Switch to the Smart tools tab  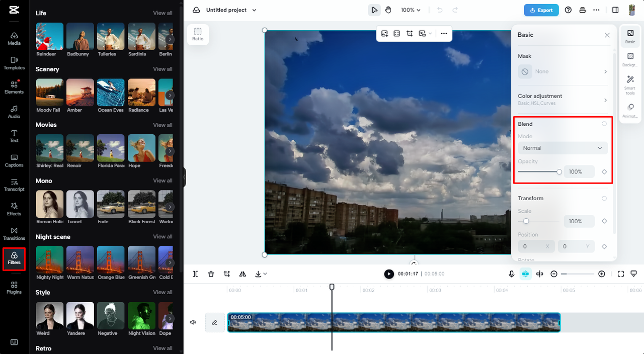(630, 84)
